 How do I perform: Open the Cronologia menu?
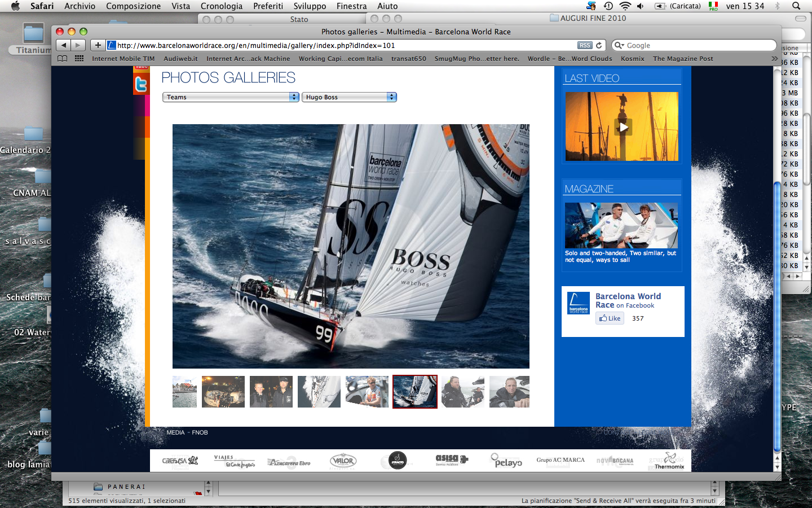[x=222, y=6]
